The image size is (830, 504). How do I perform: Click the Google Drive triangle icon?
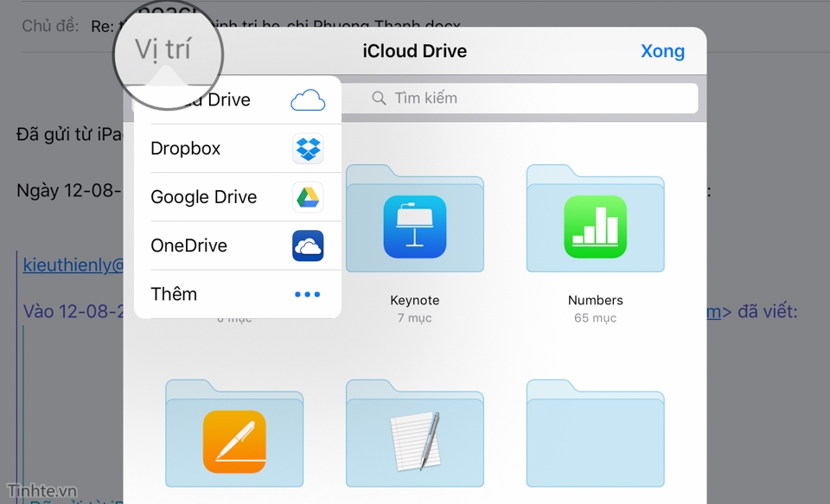(x=308, y=197)
